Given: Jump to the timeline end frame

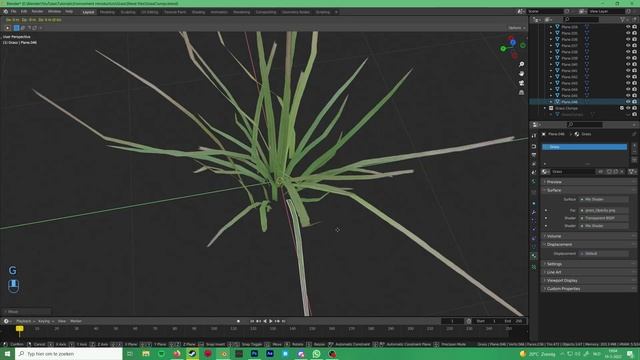Looking at the screenshot, I should pyautogui.click(x=284, y=321).
